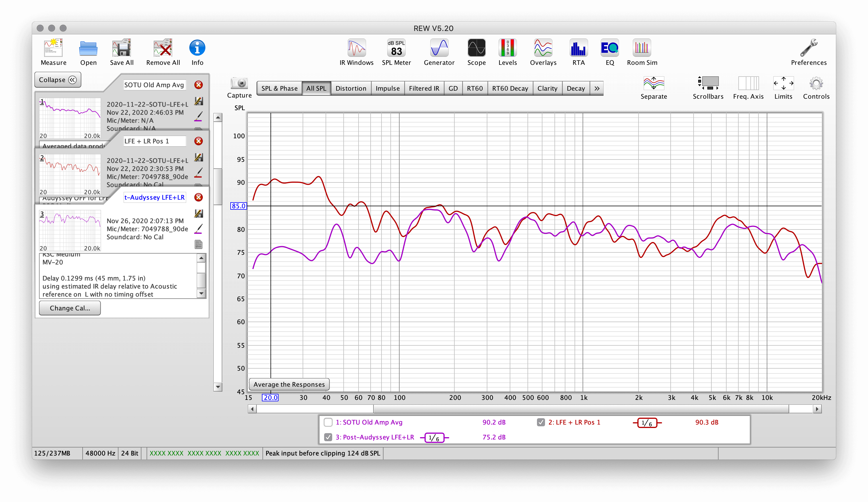
Task: Toggle graph Scrollbars icon
Action: tap(708, 83)
